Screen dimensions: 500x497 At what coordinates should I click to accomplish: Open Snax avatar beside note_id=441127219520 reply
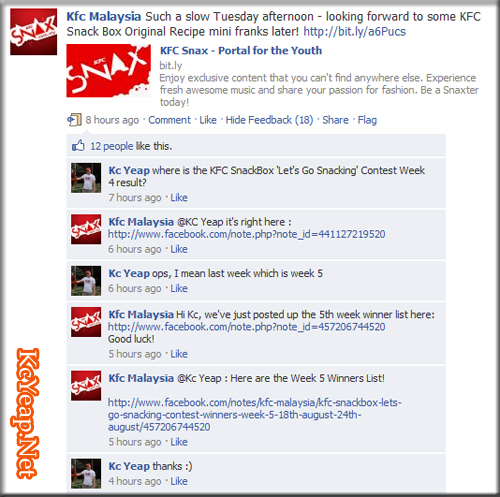86,229
